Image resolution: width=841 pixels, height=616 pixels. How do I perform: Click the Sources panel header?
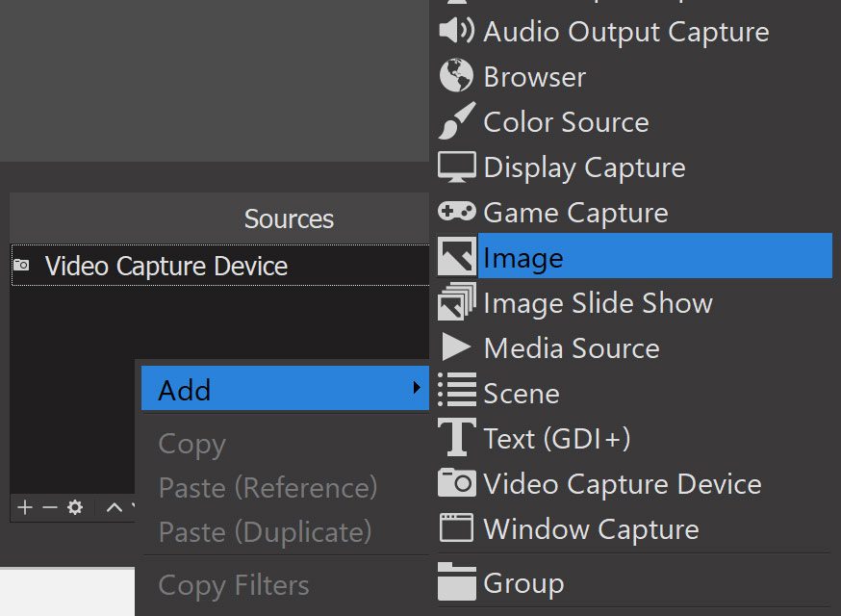pyautogui.click(x=289, y=218)
